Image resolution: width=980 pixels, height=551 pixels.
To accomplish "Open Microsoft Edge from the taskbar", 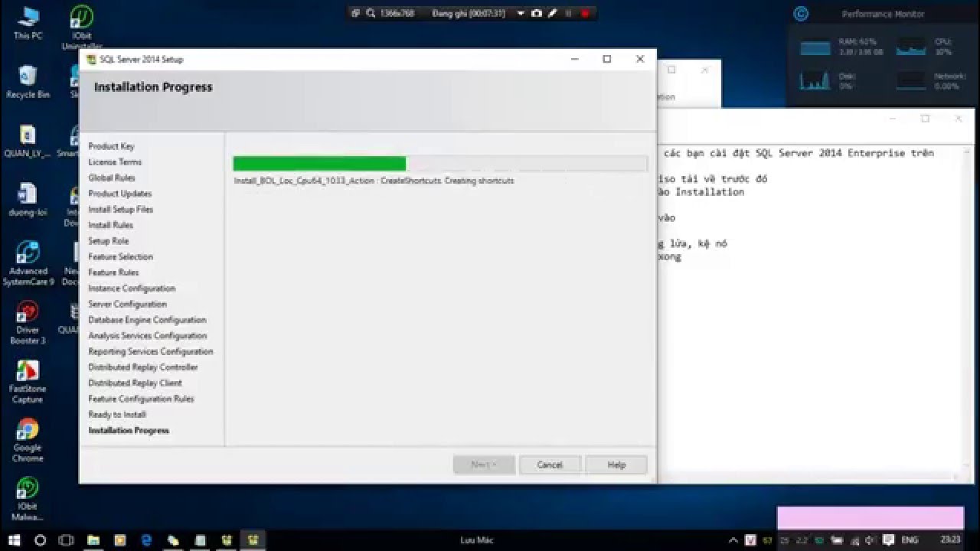I will 146,540.
